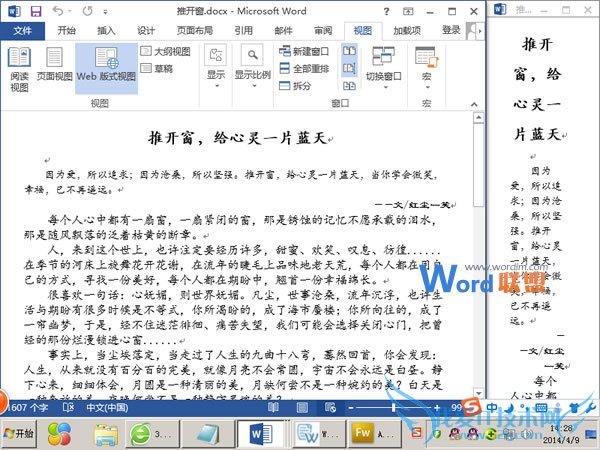600x450 pixels.
Task: Toggle Web Layout view (Web 版式视图)
Action: pos(105,68)
